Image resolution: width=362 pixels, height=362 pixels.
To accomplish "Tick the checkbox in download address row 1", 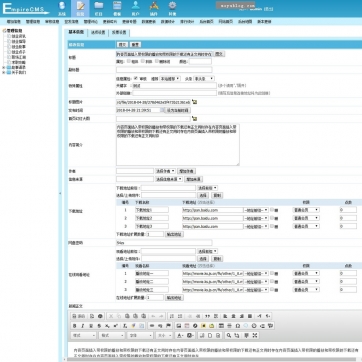I will pyautogui.click(x=272, y=210).
